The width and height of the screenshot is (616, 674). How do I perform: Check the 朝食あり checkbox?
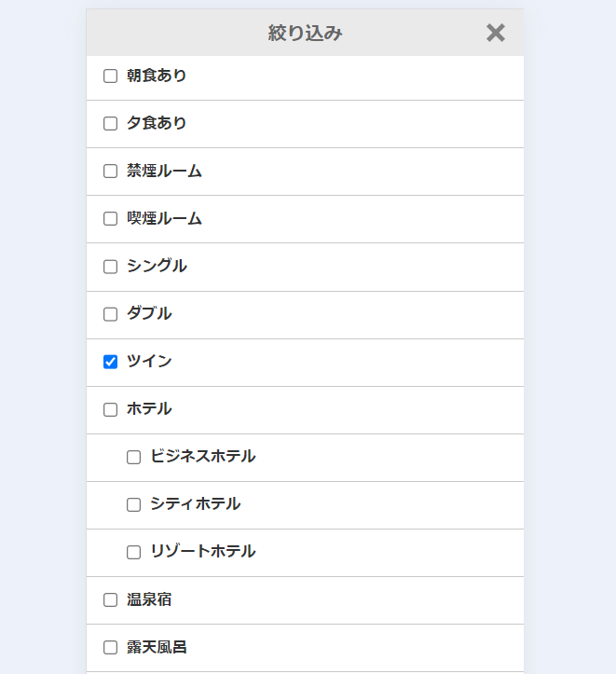[x=110, y=76]
